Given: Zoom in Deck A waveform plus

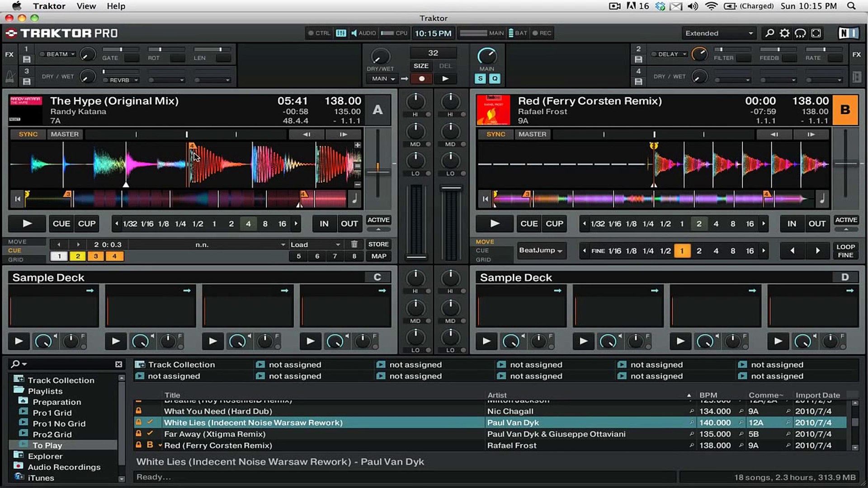Looking at the screenshot, I should (357, 145).
